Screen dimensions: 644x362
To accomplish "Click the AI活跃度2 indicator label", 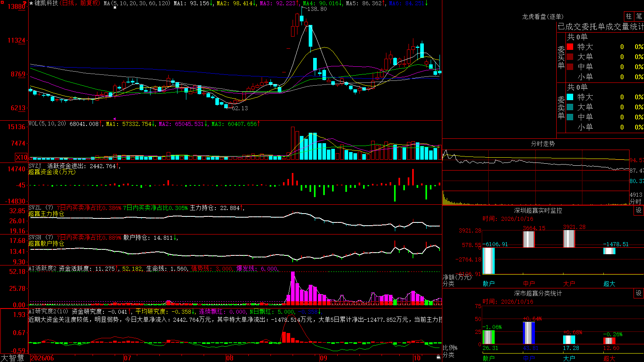I will click(43, 268).
